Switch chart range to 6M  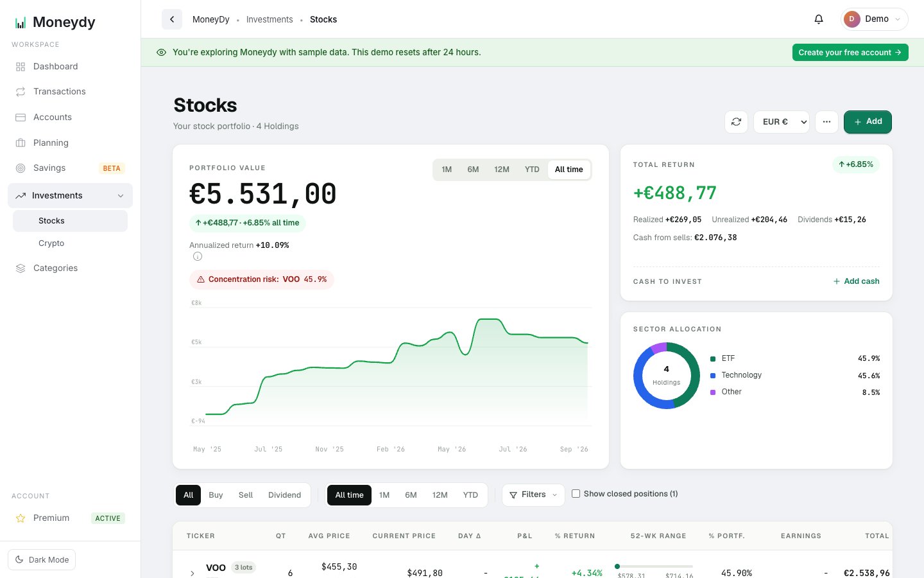pos(473,170)
